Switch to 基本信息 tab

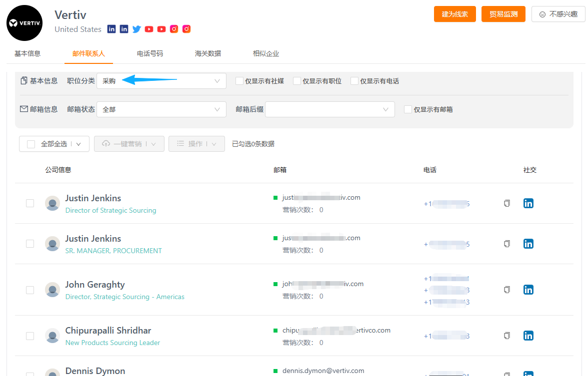pos(27,53)
